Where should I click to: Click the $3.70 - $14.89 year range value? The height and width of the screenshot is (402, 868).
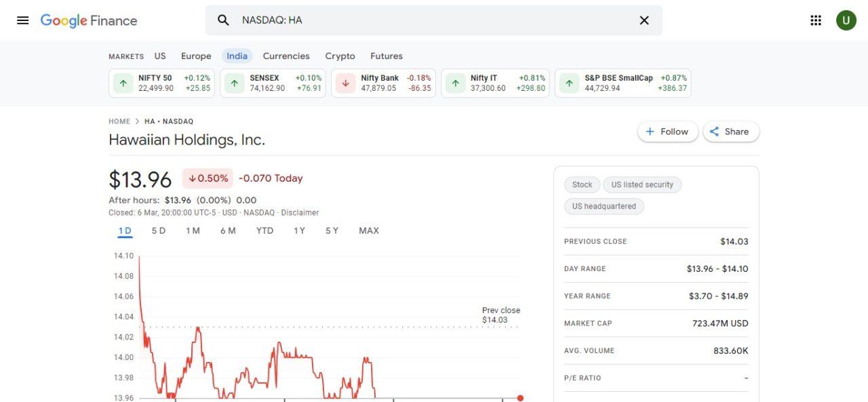pyautogui.click(x=718, y=296)
